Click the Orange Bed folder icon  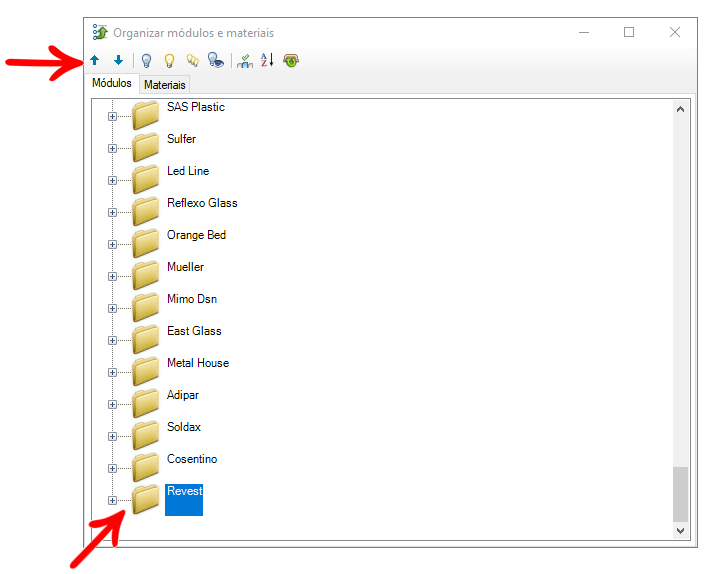coord(146,243)
